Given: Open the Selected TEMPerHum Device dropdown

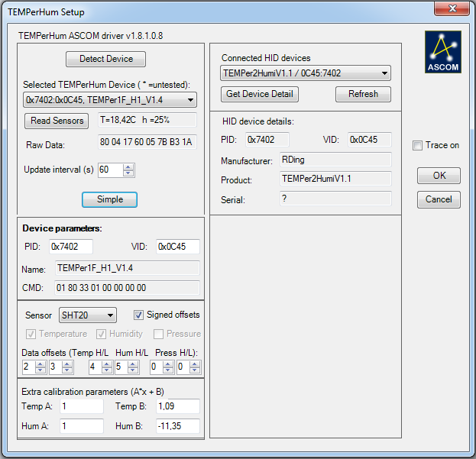Looking at the screenshot, I should [x=110, y=100].
